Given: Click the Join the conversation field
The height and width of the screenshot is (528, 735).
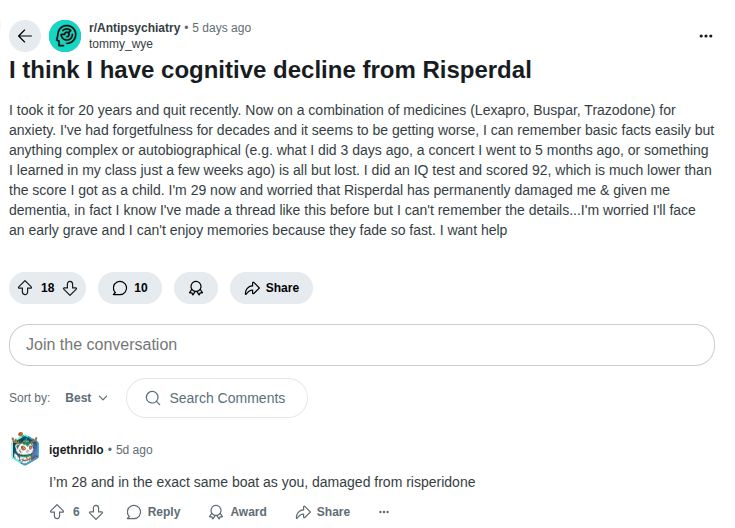Looking at the screenshot, I should [x=362, y=345].
